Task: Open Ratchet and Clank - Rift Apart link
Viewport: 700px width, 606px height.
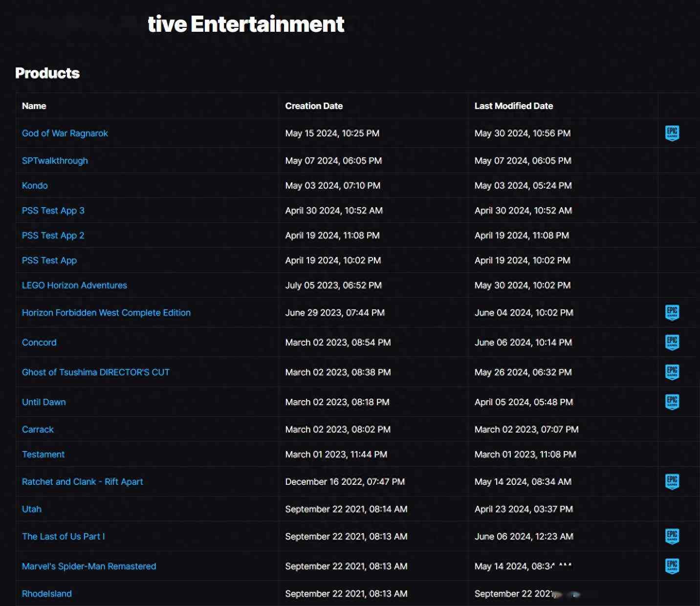Action: (x=83, y=482)
